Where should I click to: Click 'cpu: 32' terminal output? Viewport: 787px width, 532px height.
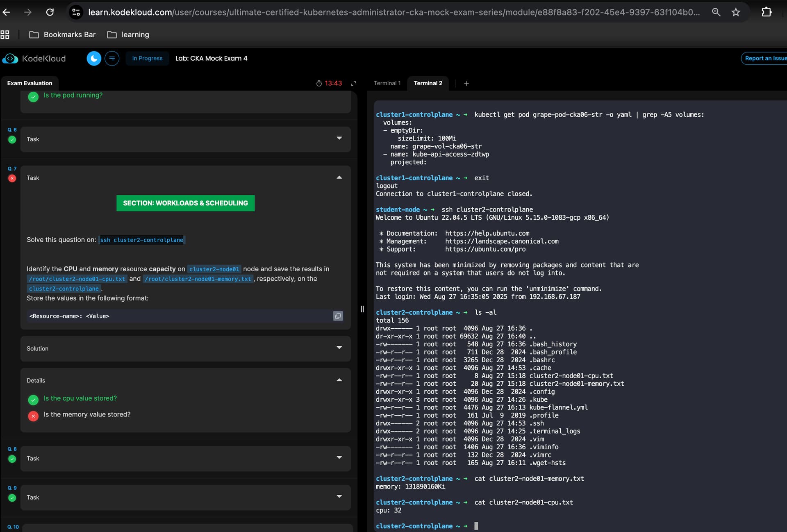pyautogui.click(x=389, y=511)
